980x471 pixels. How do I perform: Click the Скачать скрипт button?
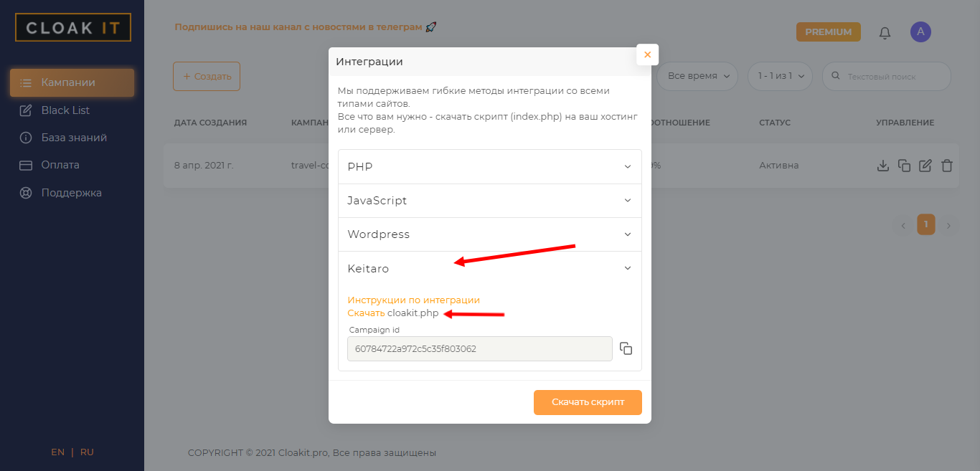pos(588,402)
